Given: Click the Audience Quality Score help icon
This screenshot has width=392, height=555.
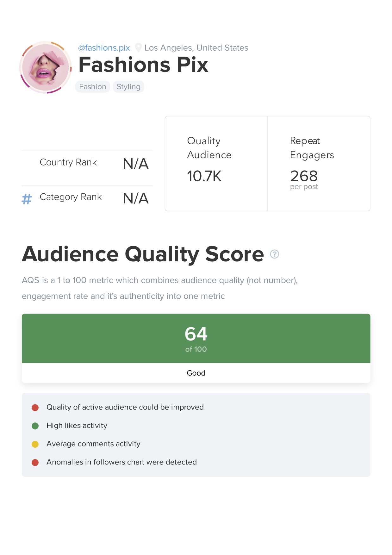Looking at the screenshot, I should (275, 254).
